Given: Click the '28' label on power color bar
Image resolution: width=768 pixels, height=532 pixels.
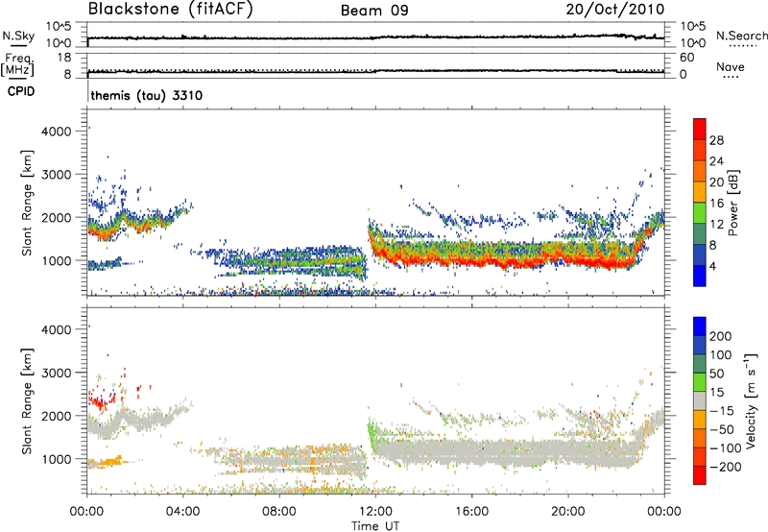Looking at the screenshot, I should click(x=716, y=140).
